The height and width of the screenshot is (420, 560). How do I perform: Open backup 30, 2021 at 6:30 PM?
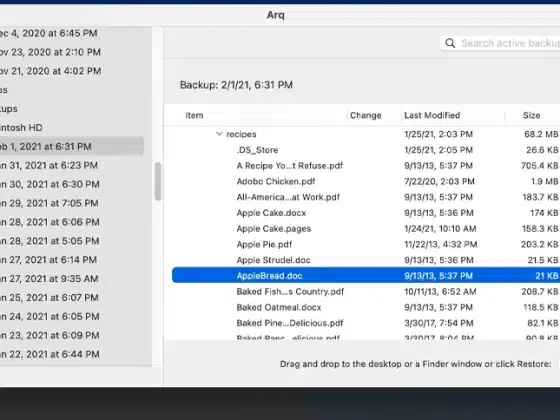coord(50,184)
